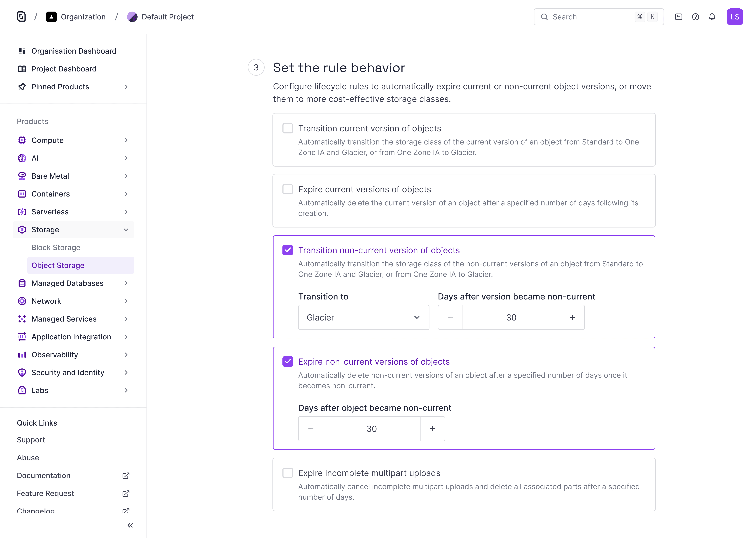756x538 pixels.
Task: Click the LS user avatar
Action: [x=734, y=17]
